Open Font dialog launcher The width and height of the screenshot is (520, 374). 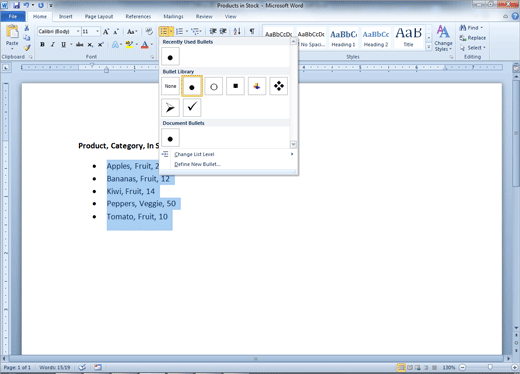[152, 57]
